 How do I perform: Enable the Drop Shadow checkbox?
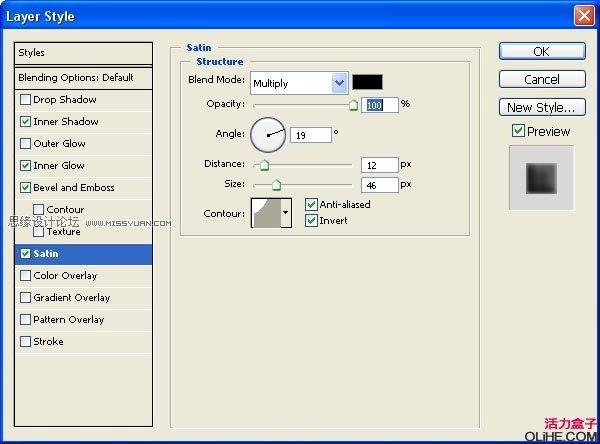point(25,100)
